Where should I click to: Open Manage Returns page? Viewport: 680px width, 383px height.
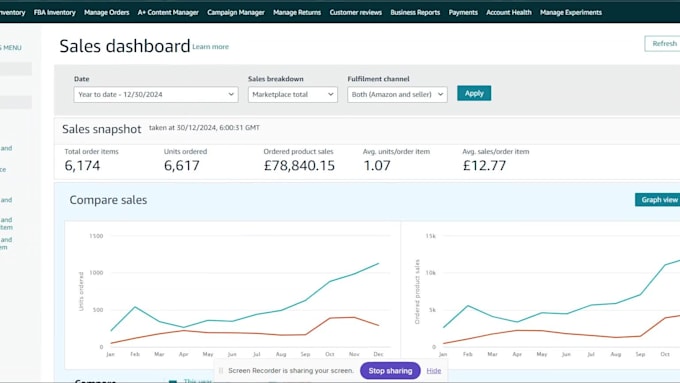[x=297, y=13]
